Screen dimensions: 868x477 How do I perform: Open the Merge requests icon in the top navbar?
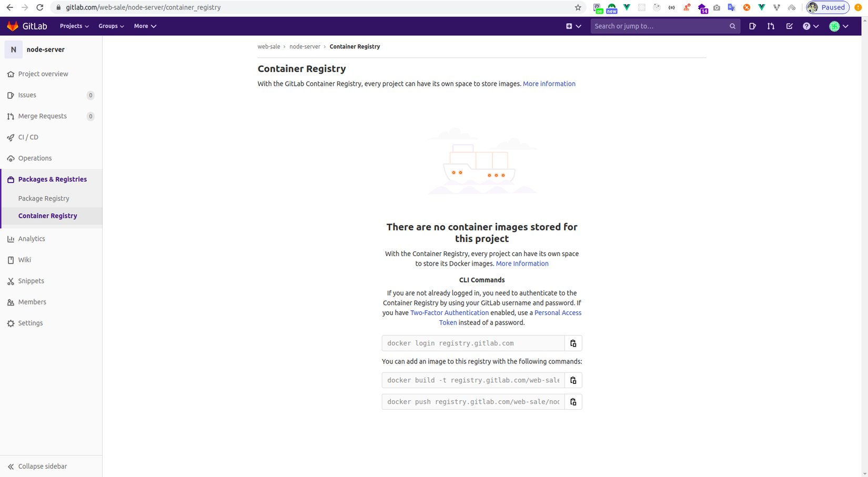tap(771, 26)
